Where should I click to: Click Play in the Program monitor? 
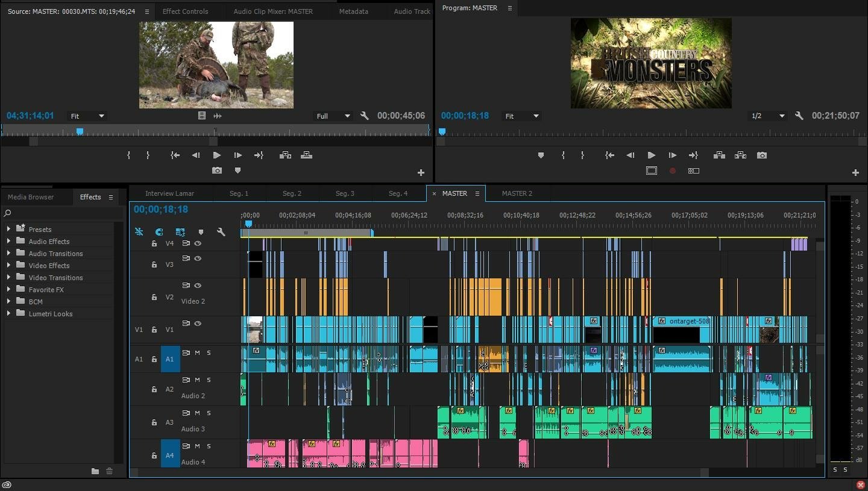(x=651, y=155)
